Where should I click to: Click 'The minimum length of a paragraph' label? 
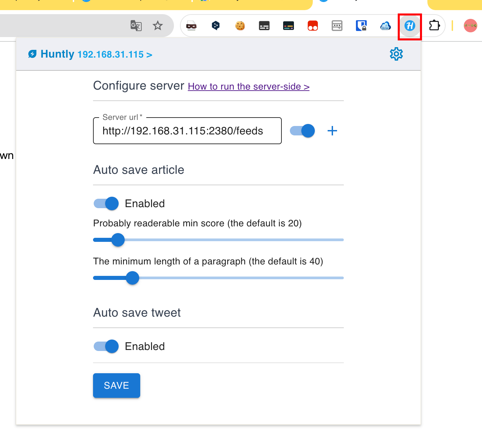click(208, 261)
